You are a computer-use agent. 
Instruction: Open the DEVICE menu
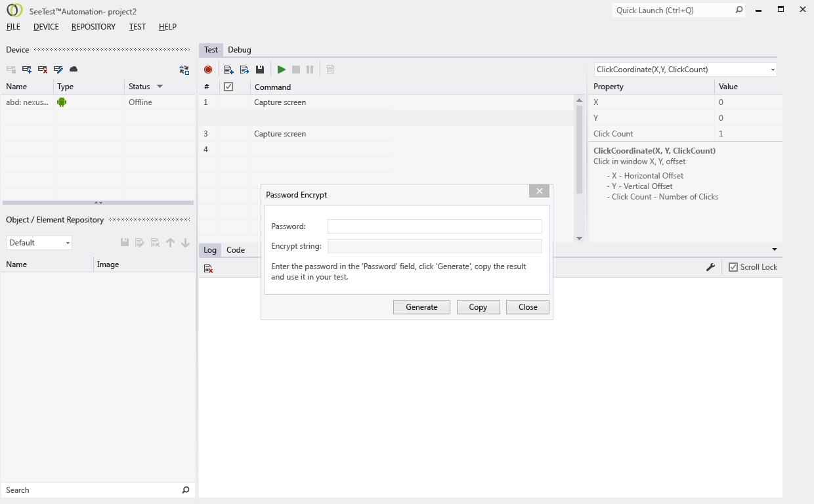[46, 27]
